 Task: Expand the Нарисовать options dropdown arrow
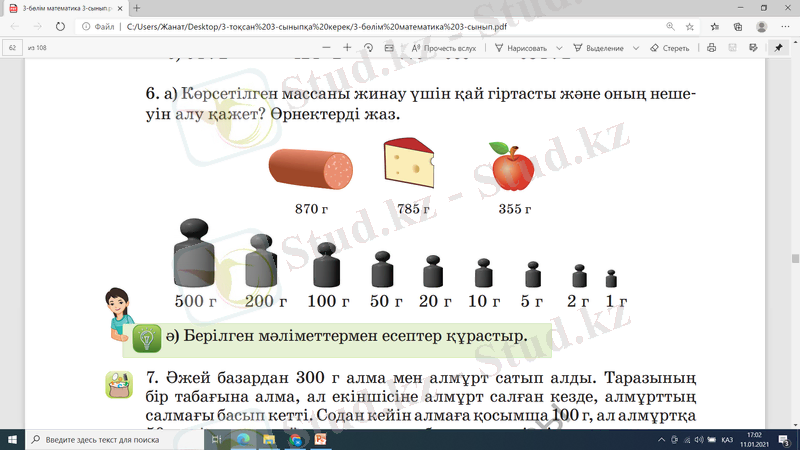(558, 47)
